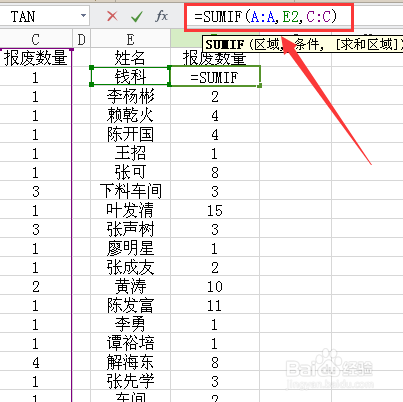Image resolution: width=403 pixels, height=402 pixels.
Task: Select column C header
Action: pos(36,40)
